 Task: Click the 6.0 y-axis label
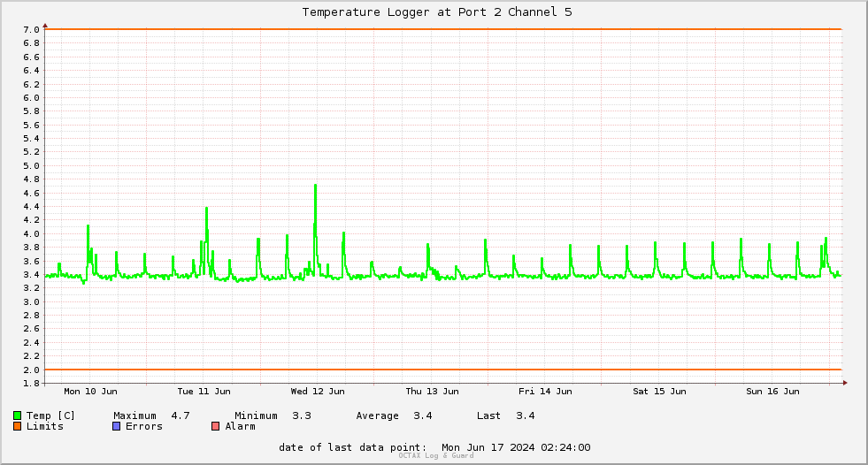[32, 98]
